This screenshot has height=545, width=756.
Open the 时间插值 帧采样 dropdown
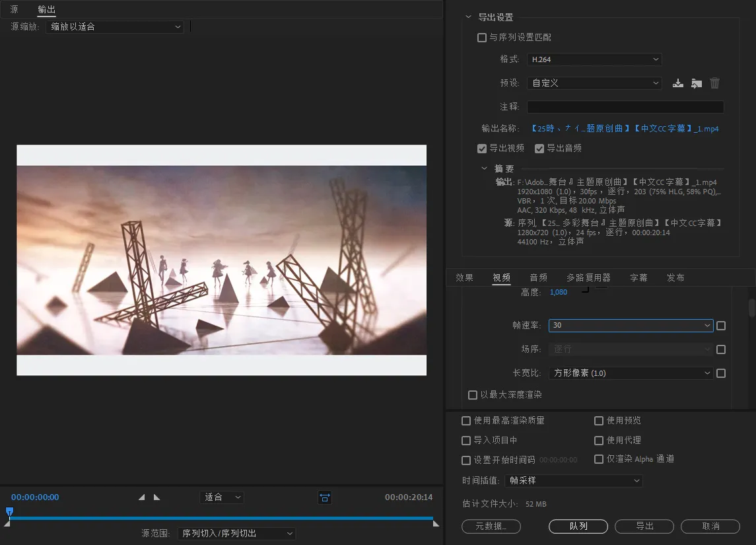573,480
